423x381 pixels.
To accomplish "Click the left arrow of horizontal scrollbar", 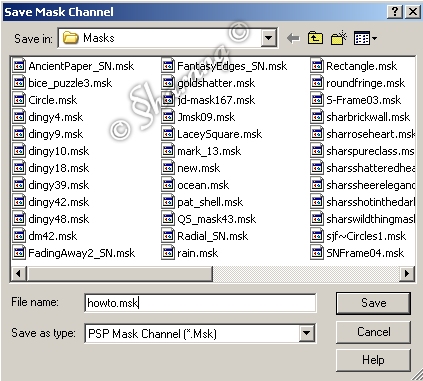I will coord(18,274).
